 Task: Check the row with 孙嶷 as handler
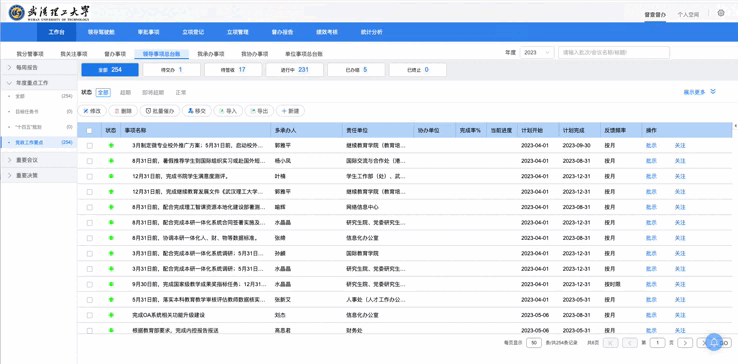89,253
